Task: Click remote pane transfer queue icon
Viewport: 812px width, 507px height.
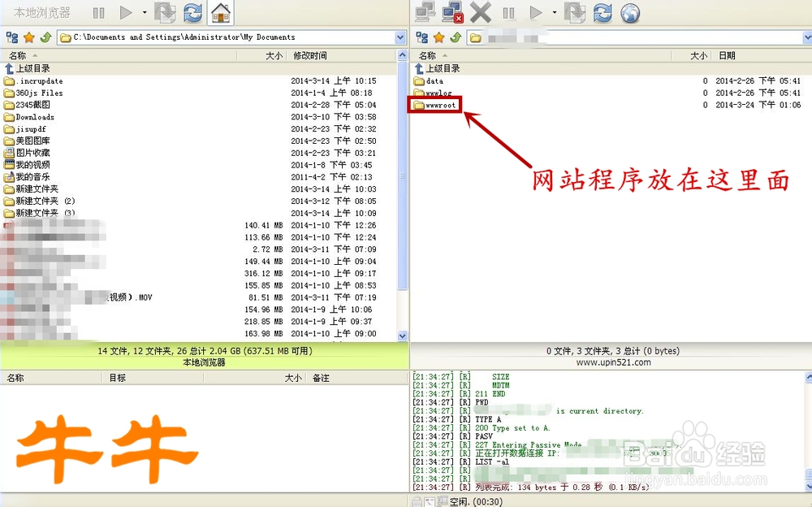Action: [x=575, y=12]
